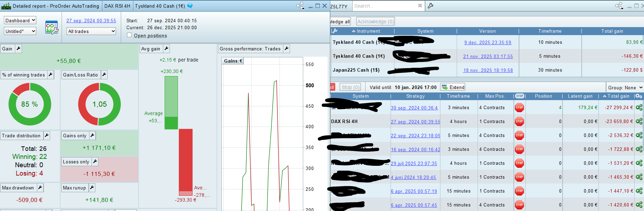Click the green Avg gain bar

(x=171, y=103)
